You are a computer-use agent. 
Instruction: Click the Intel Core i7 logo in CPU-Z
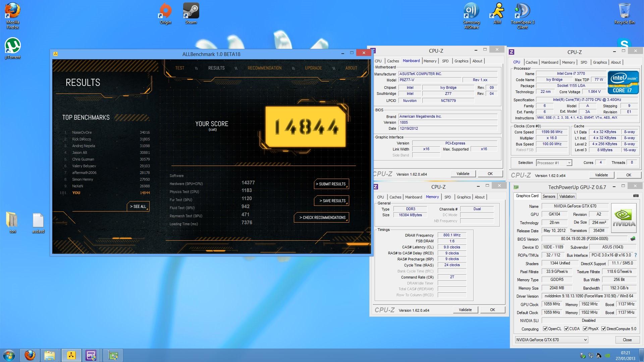click(623, 82)
